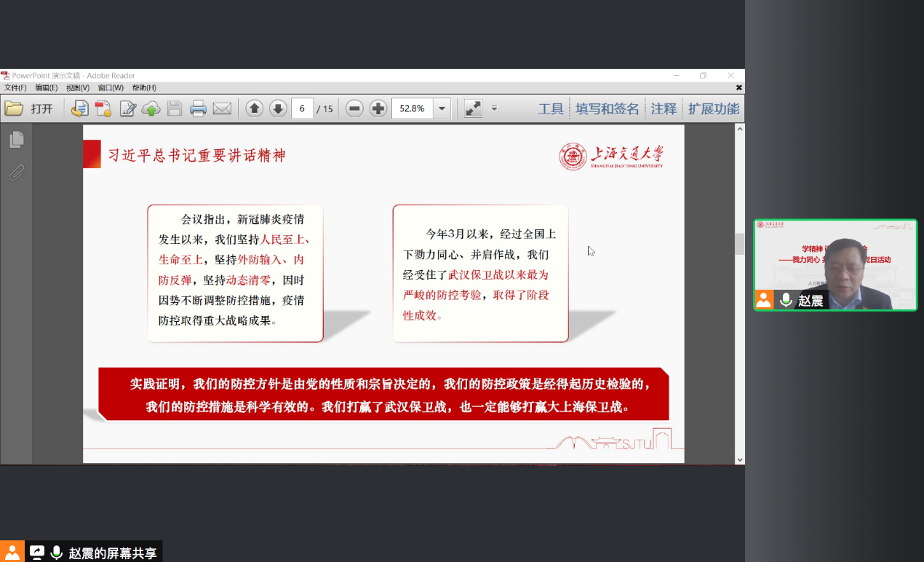Click 赵震's video thumbnail
The height and width of the screenshot is (562, 924).
pos(835,265)
